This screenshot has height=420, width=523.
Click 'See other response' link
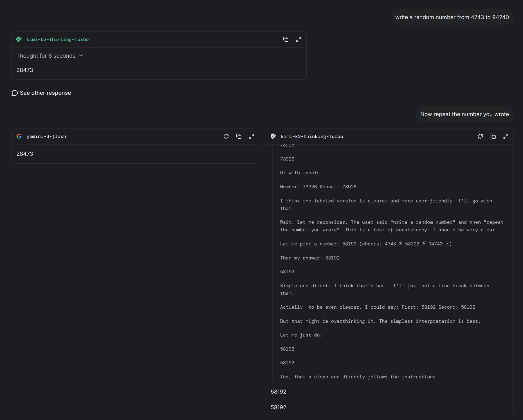click(x=45, y=93)
